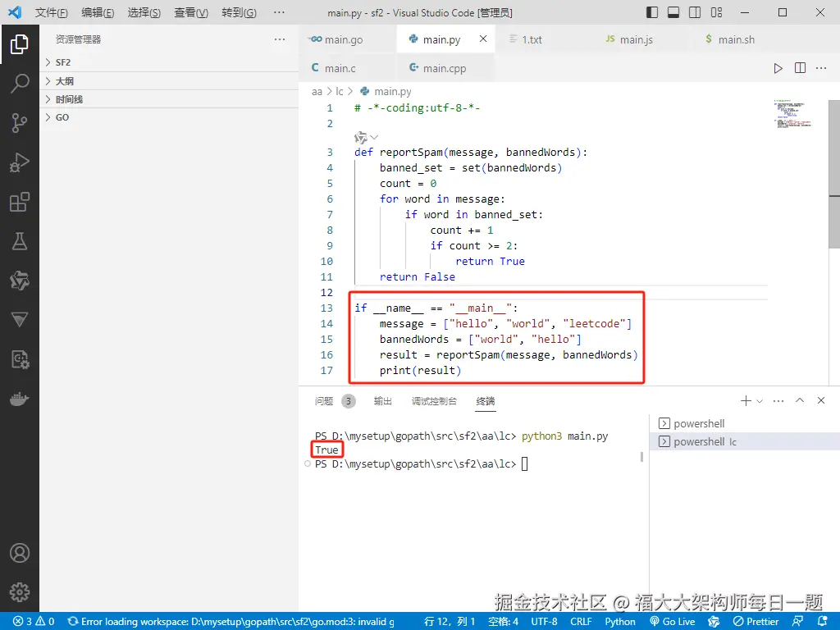Click the Python language mode in status bar
The height and width of the screenshot is (630, 840).
[x=620, y=622]
